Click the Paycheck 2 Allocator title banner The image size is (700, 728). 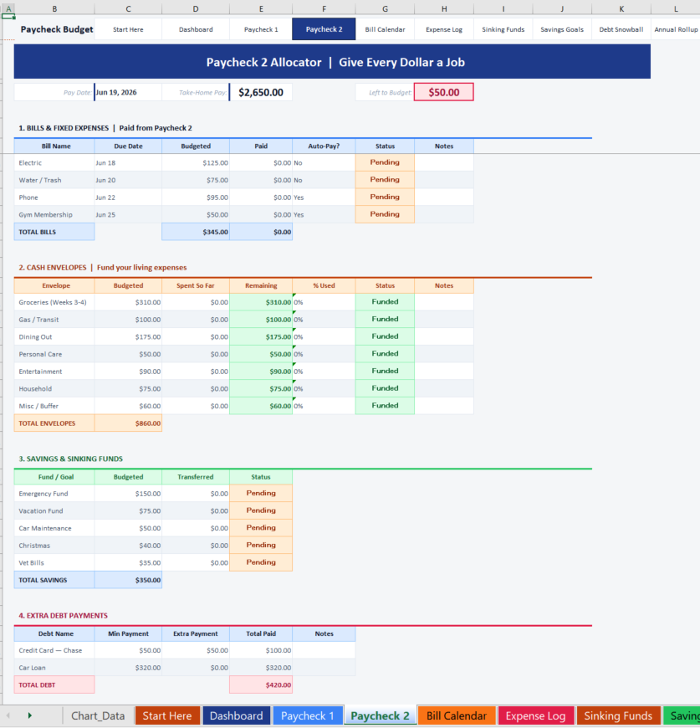pyautogui.click(x=332, y=62)
